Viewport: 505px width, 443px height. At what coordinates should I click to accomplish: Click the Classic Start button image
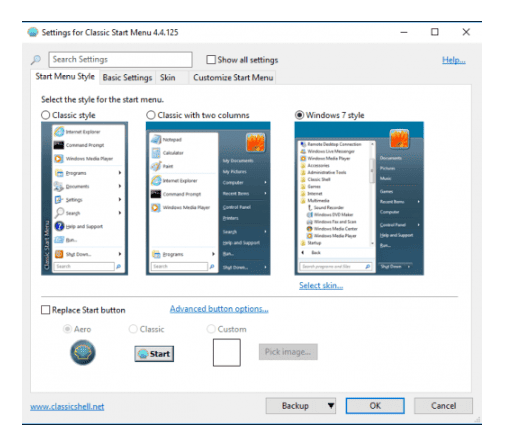click(154, 354)
